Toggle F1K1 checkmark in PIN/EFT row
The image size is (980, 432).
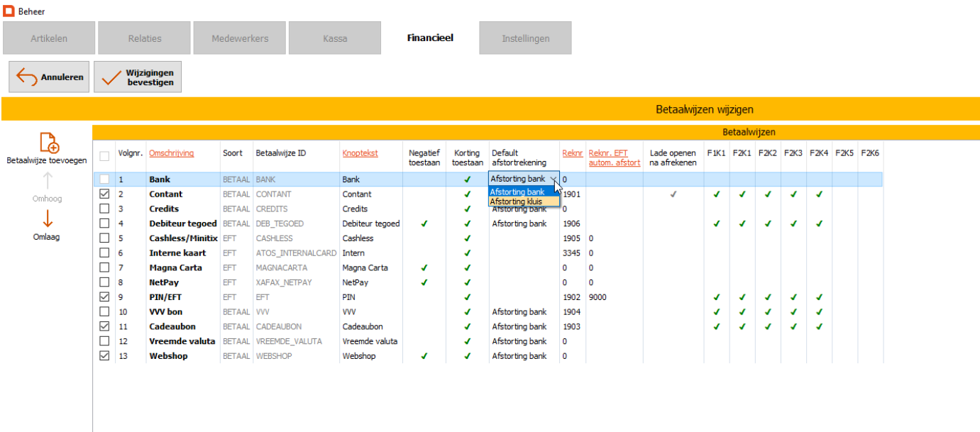click(x=716, y=297)
